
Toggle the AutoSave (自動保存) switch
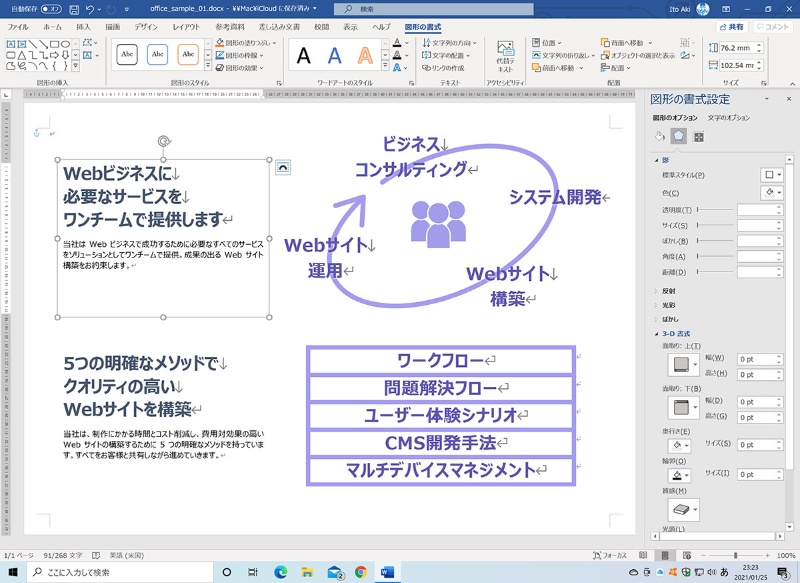coord(51,9)
